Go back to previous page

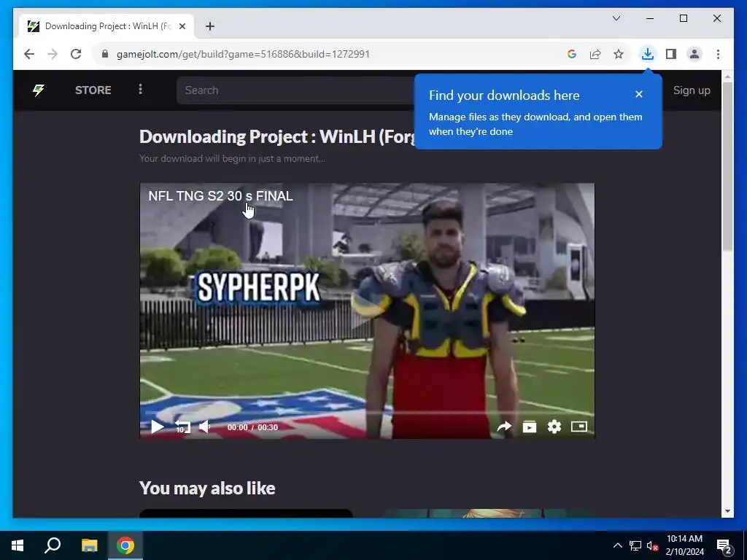click(29, 54)
